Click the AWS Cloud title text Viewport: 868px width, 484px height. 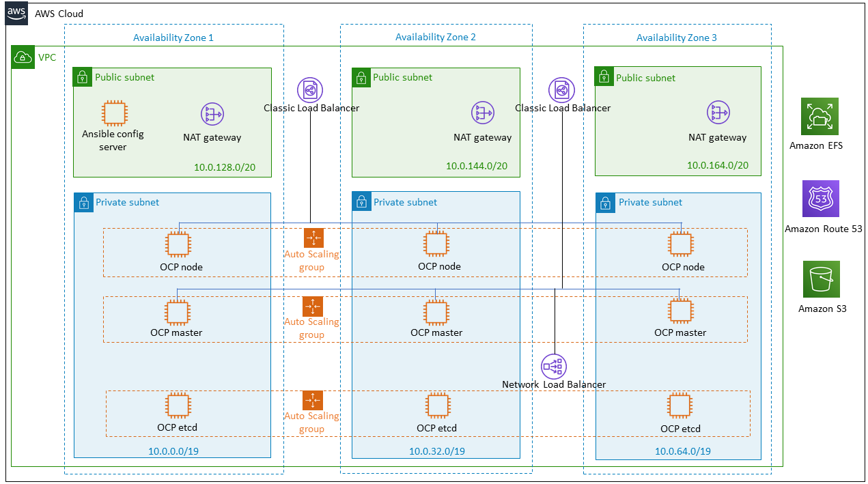click(59, 14)
